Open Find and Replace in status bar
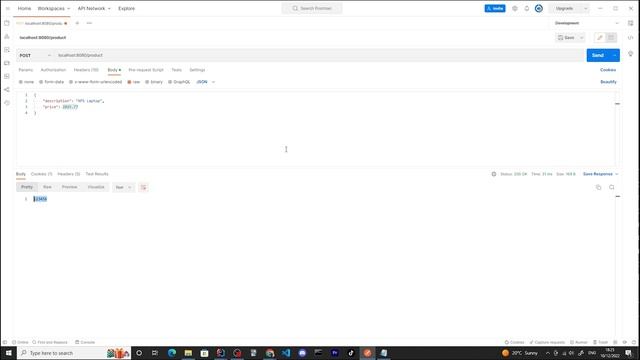Image resolution: width=640 pixels, height=360 pixels. [x=50, y=342]
